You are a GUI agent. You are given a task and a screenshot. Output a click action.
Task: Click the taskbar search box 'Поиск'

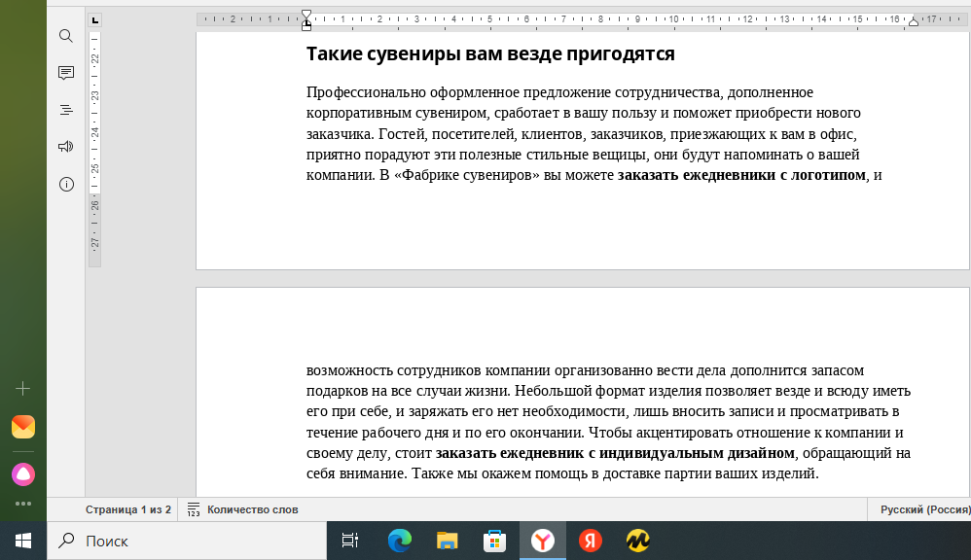click(187, 541)
